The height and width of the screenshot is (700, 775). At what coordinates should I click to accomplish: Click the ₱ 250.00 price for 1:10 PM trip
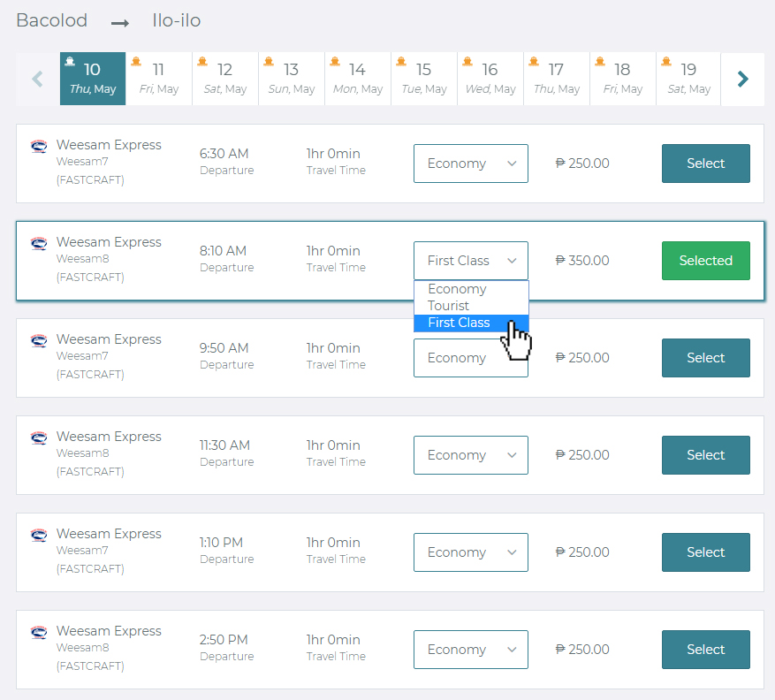pos(582,552)
